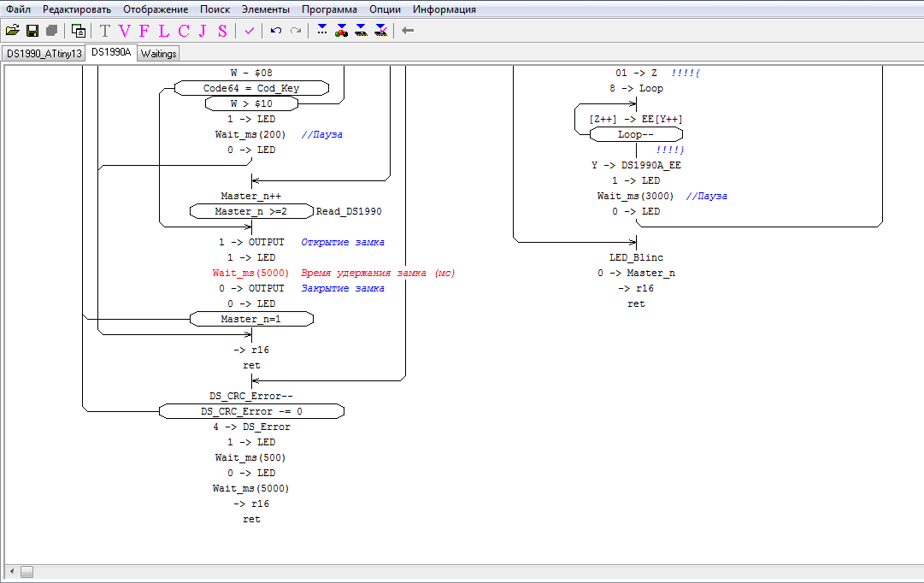The width and height of the screenshot is (924, 583).
Task: Choose the magenta C toolbar icon
Action: tap(183, 31)
